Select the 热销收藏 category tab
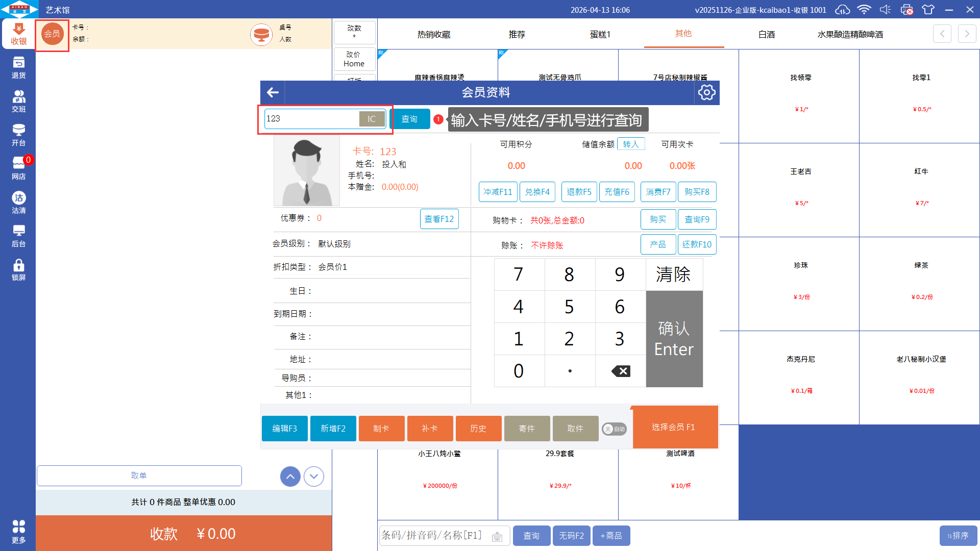The image size is (980, 551). coord(433,34)
